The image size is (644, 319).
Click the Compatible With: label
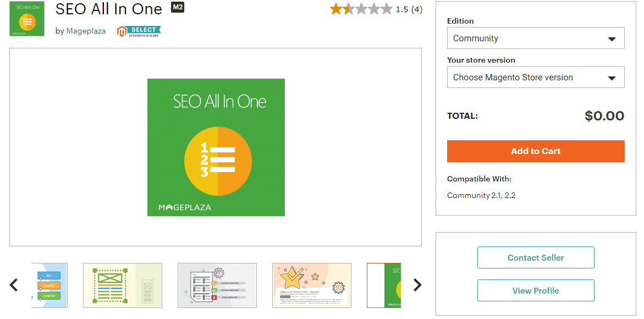480,179
